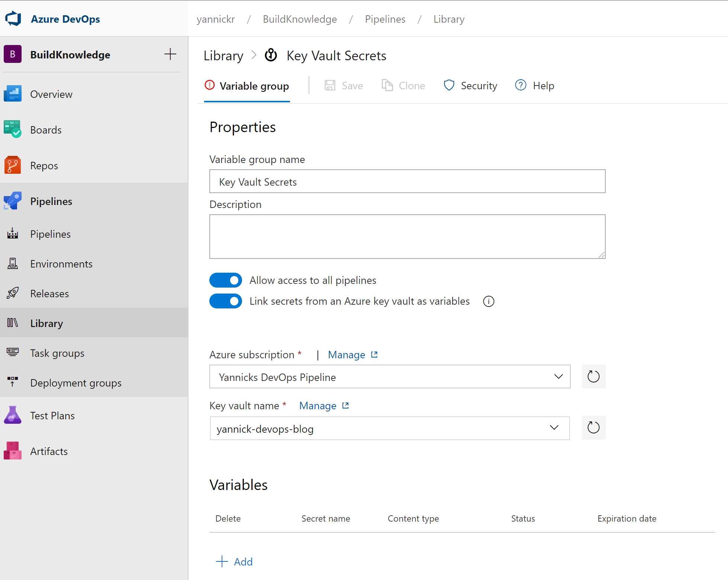Open Test Plans flask icon
This screenshot has height=580, width=728.
[13, 415]
